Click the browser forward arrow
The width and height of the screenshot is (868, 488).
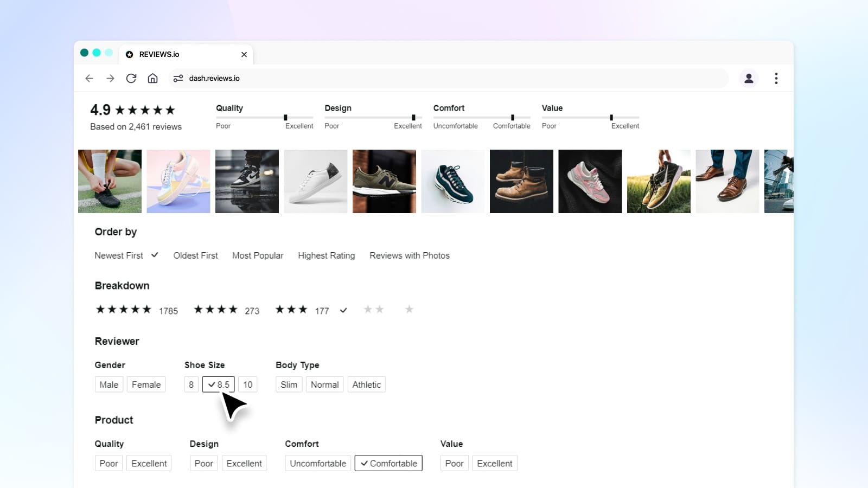(x=110, y=79)
